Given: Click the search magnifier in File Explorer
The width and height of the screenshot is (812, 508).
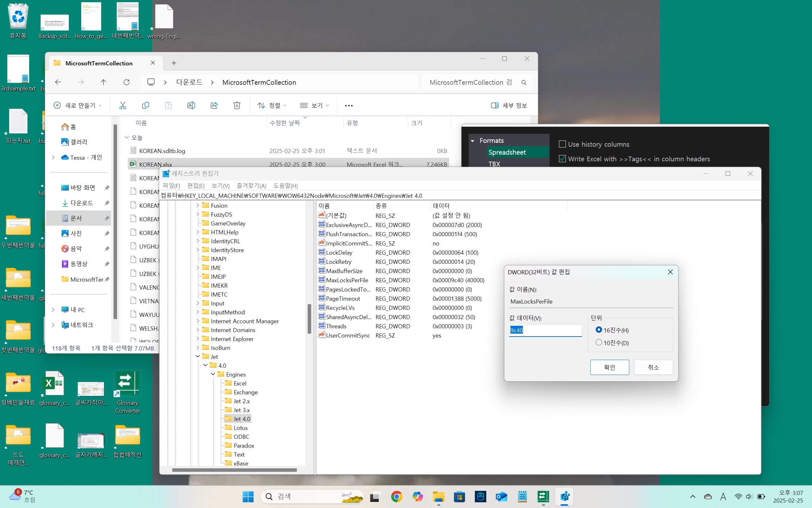Looking at the screenshot, I should [523, 83].
